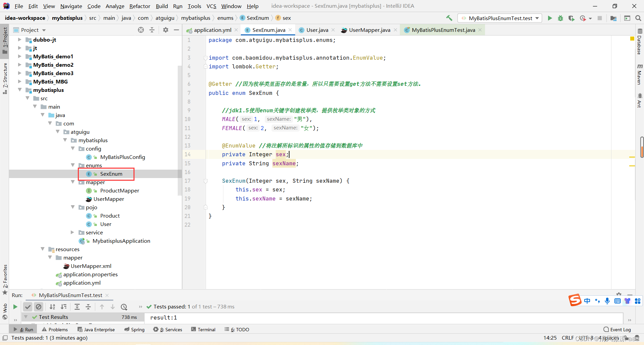Open MyBatisPlusEnumTest.test run configuration dropdown
644x345 pixels.
pos(500,18)
